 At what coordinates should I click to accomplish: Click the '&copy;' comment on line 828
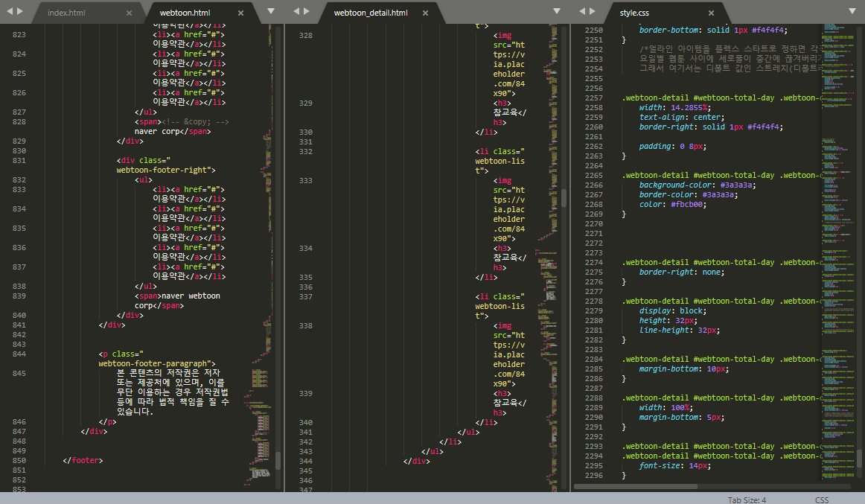click(195, 122)
